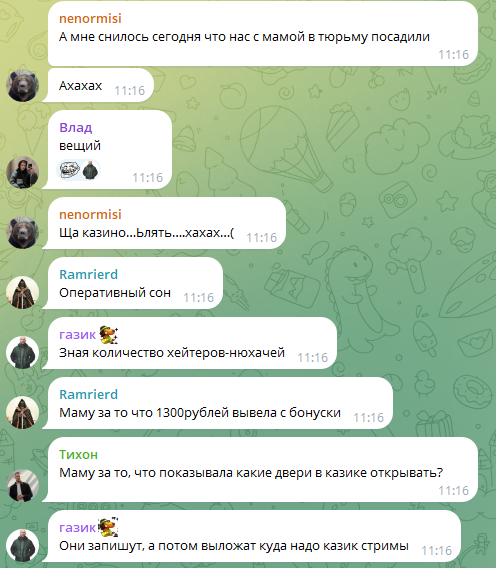The height and width of the screenshot is (568, 496).
Task: Select the message about тюрьму посадили
Action: tap(263, 34)
